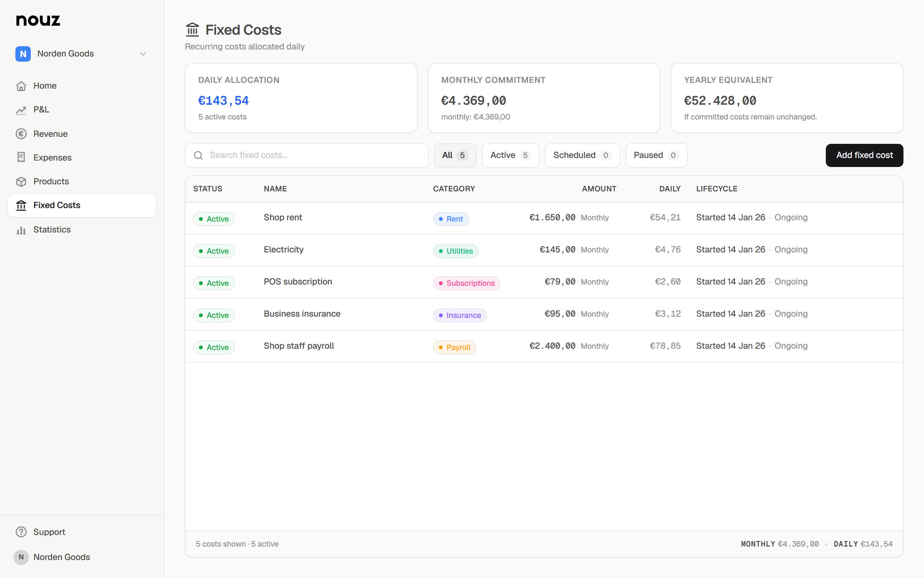The height and width of the screenshot is (578, 924).
Task: Click the STATUS column header
Action: 207,189
